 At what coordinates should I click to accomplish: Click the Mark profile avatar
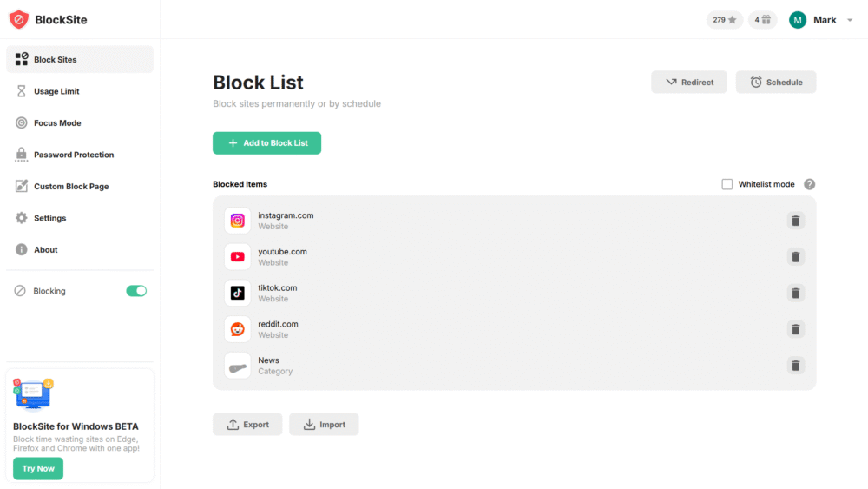tap(798, 20)
